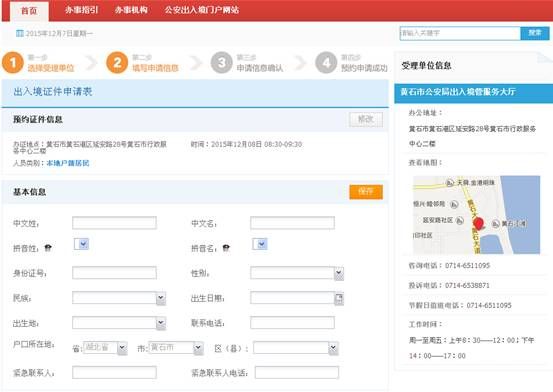Viewport: 553px width, 392px height.
Task: Open the 区（县）dropdown
Action: pos(333,349)
